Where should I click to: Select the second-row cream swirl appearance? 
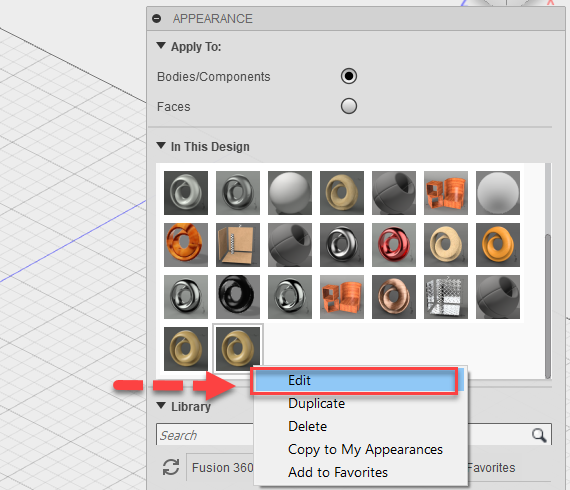coord(446,245)
